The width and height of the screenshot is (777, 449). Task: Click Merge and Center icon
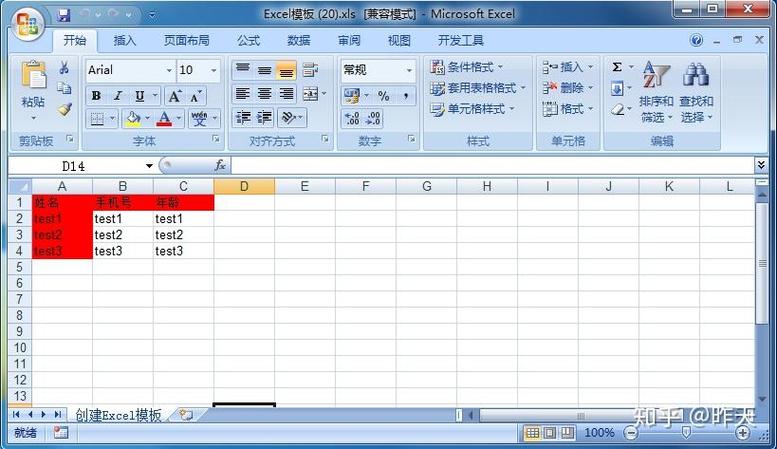pos(311,94)
